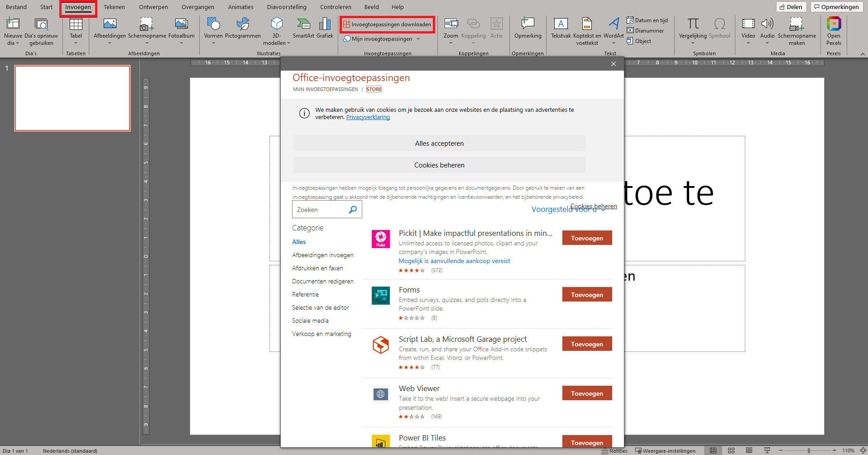Expand the 3D-modellen dropdown arrow
The width and height of the screenshot is (868, 455).
[x=288, y=43]
